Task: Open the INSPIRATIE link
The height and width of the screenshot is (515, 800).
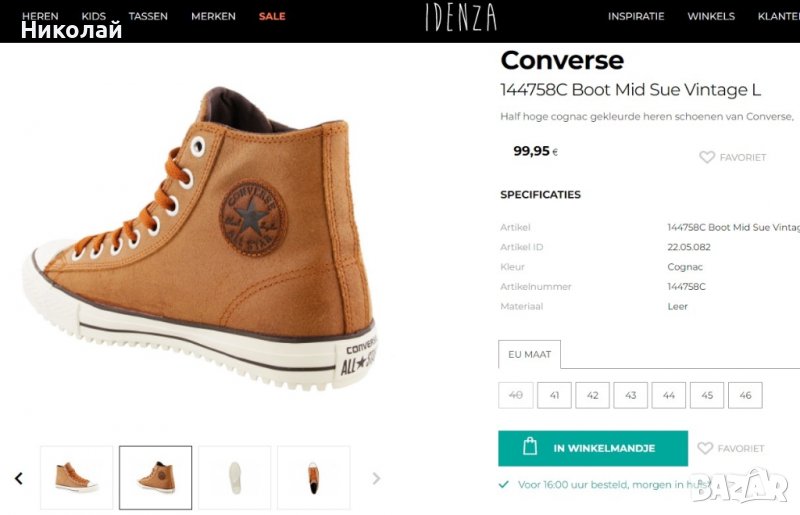Action: pos(636,16)
